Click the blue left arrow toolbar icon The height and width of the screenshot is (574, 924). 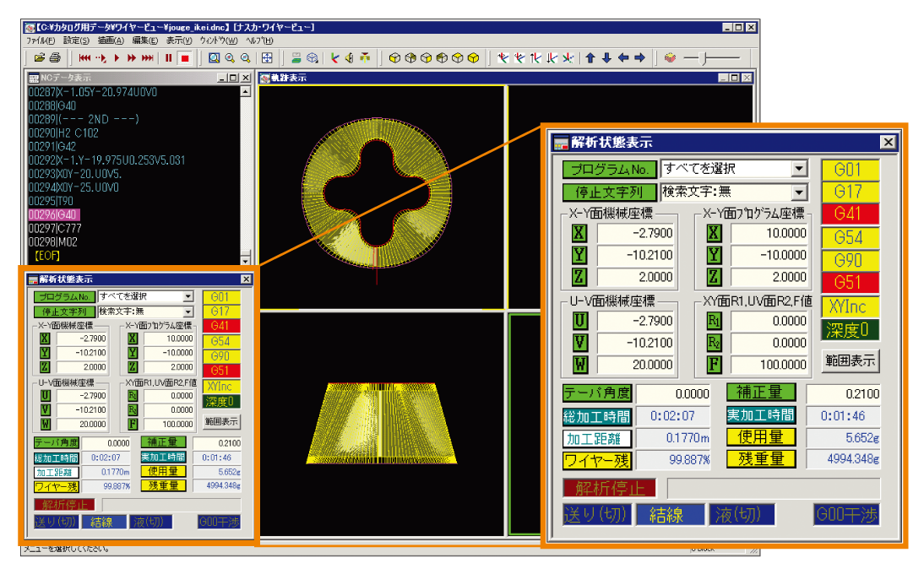[622, 57]
